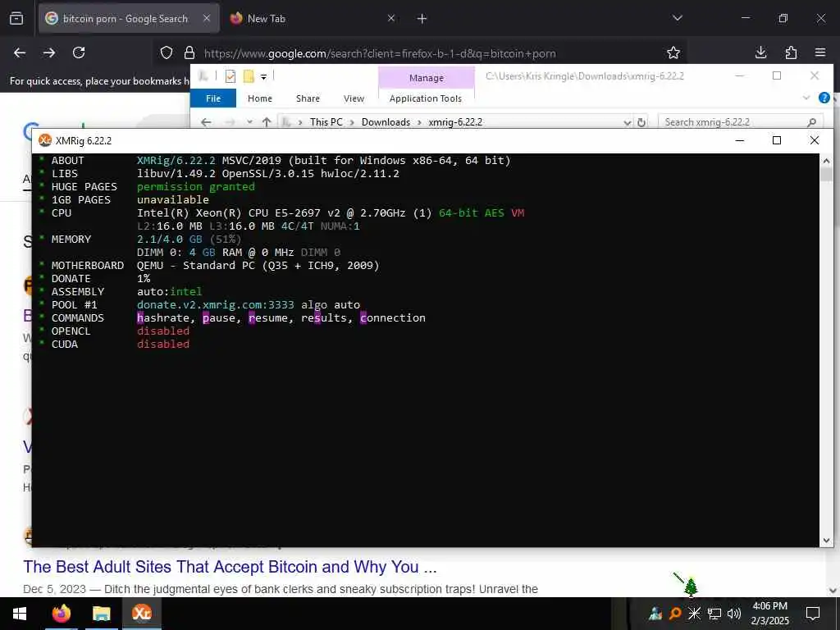The image size is (840, 630).
Task: Close the Google Search tab
Action: 207,18
